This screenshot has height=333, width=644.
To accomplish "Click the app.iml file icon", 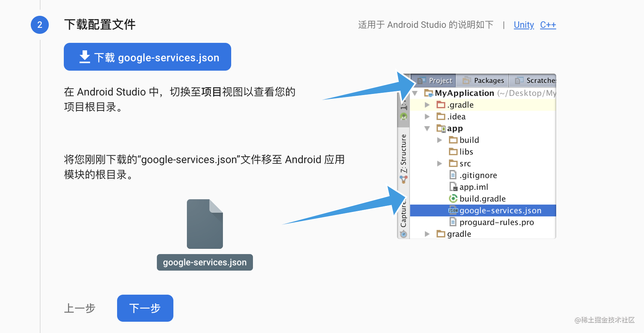I will pyautogui.click(x=453, y=186).
